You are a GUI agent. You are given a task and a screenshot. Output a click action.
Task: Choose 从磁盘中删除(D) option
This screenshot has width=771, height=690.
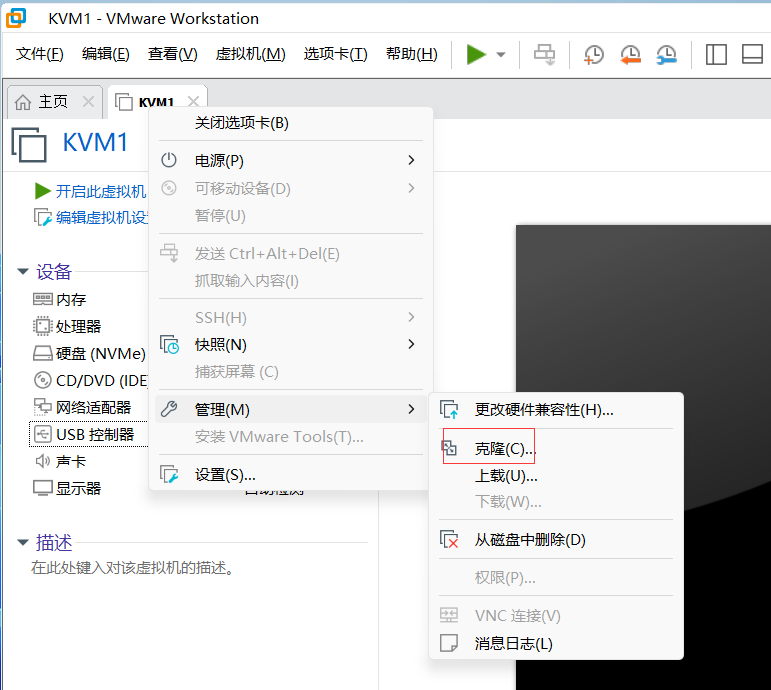point(556,540)
